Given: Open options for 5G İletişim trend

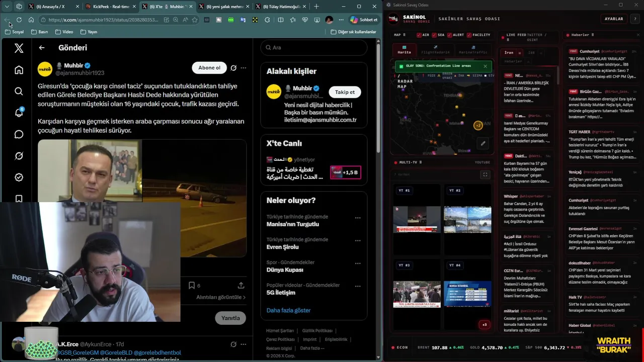Looking at the screenshot, I should point(358,286).
